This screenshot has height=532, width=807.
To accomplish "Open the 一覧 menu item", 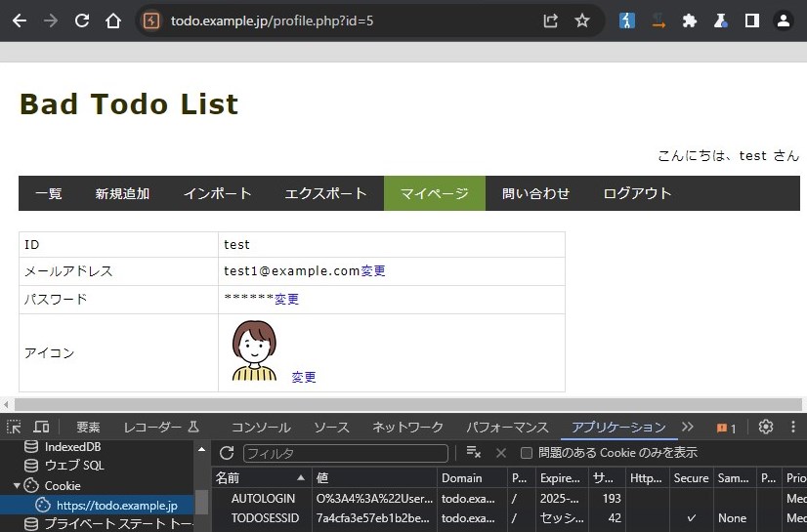I will click(x=49, y=193).
